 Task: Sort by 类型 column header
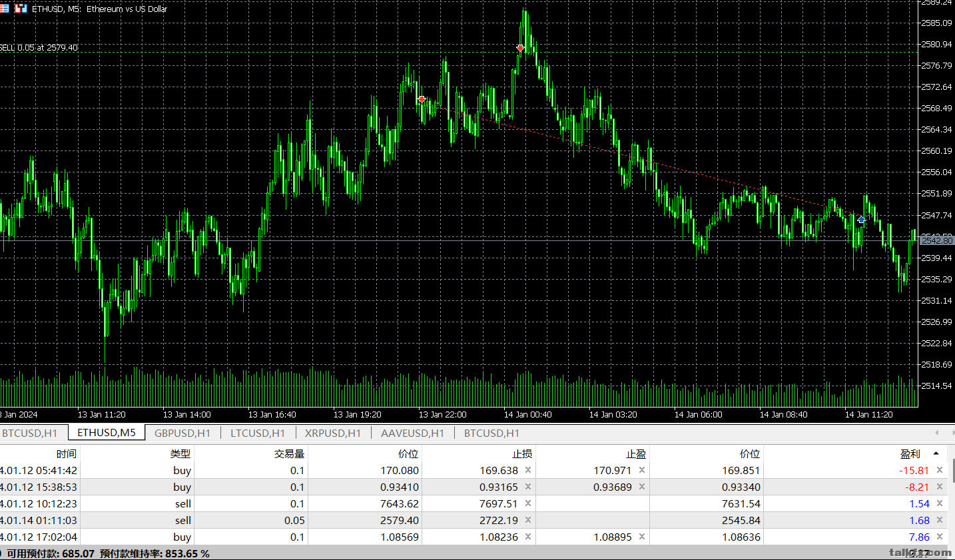click(x=180, y=454)
